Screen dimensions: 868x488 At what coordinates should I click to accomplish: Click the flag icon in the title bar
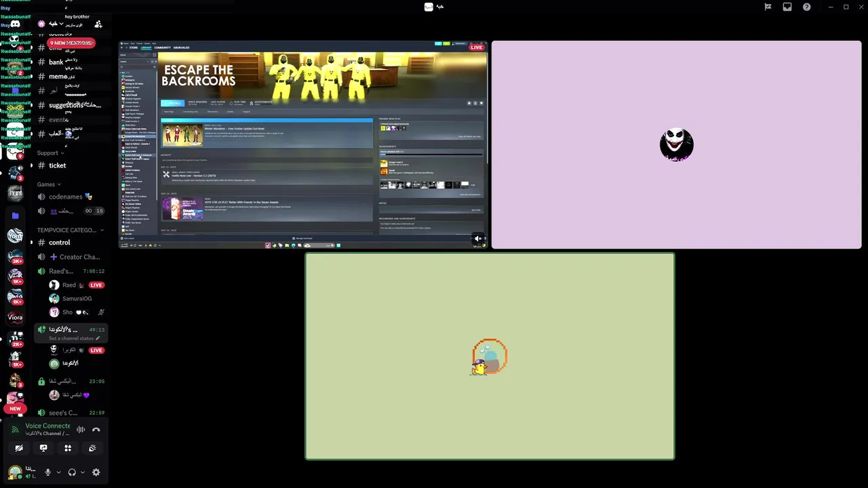click(x=768, y=7)
